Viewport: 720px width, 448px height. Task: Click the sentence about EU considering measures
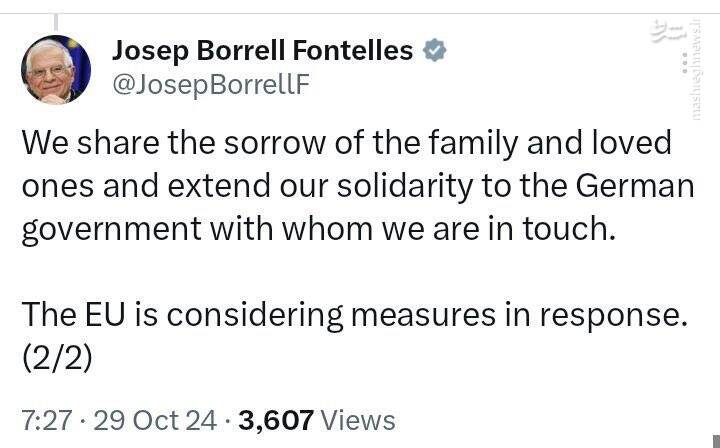(355, 317)
